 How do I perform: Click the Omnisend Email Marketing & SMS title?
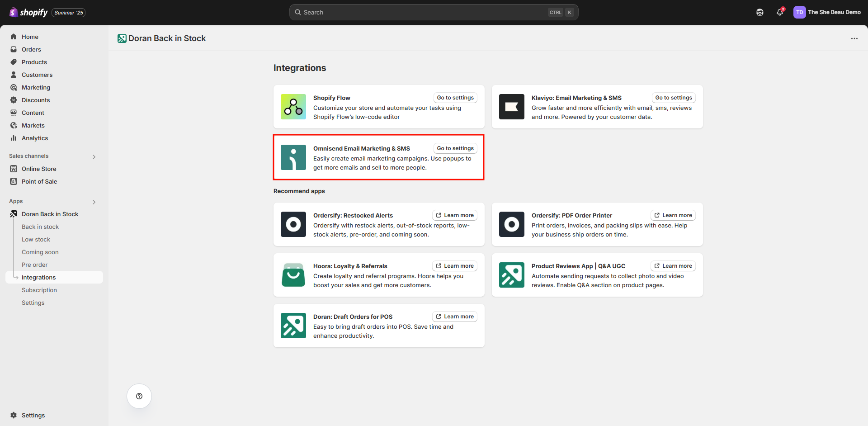(362, 148)
